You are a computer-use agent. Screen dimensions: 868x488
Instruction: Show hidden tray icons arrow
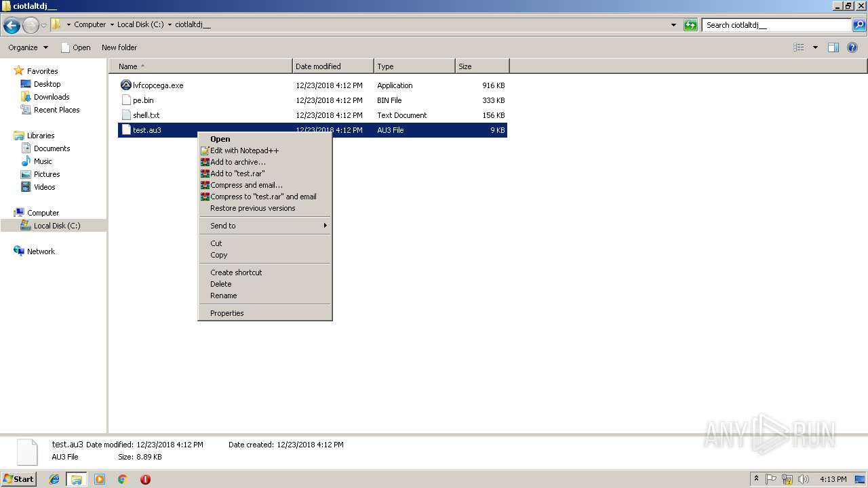click(756, 479)
